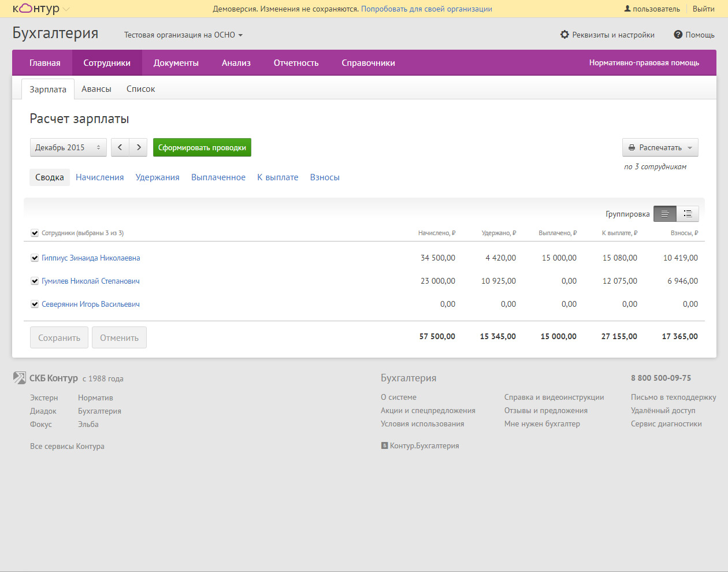728x572 pixels.
Task: Click the Kontur logo at top left
Action: (x=36, y=9)
